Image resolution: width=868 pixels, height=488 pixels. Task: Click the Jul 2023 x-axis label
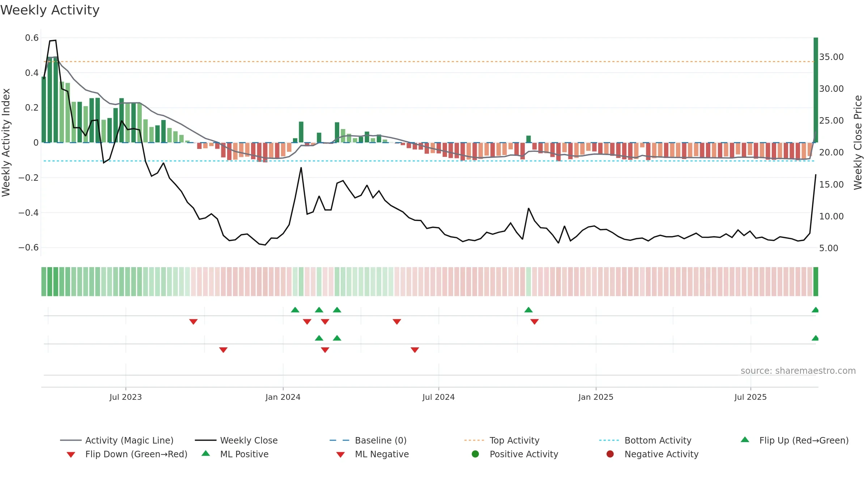[125, 397]
